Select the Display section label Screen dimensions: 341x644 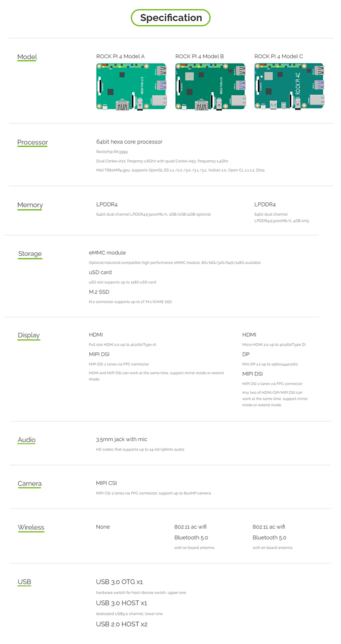point(29,335)
